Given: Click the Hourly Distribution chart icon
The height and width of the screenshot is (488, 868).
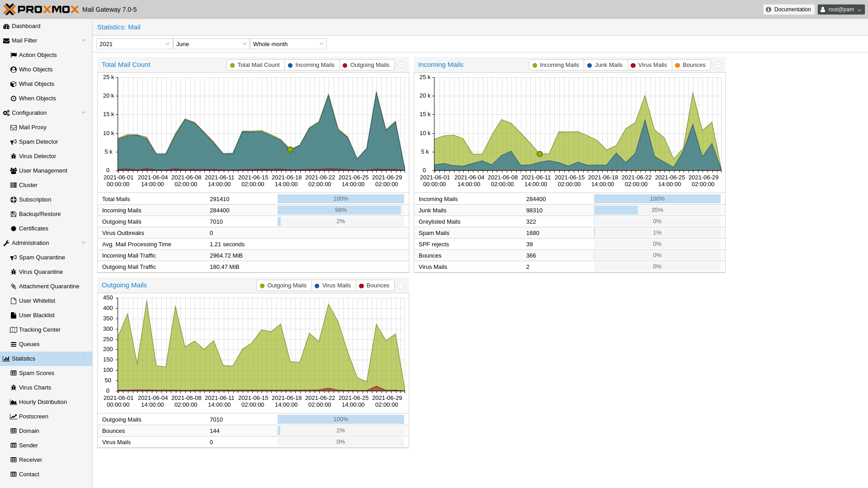Looking at the screenshot, I should tap(14, 402).
